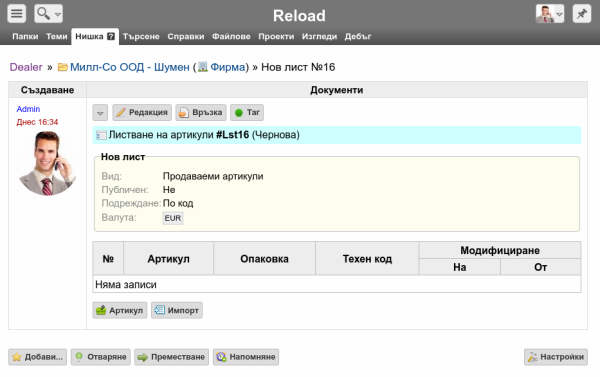Click the green arrow on Преместване
600x377 pixels.
click(143, 357)
